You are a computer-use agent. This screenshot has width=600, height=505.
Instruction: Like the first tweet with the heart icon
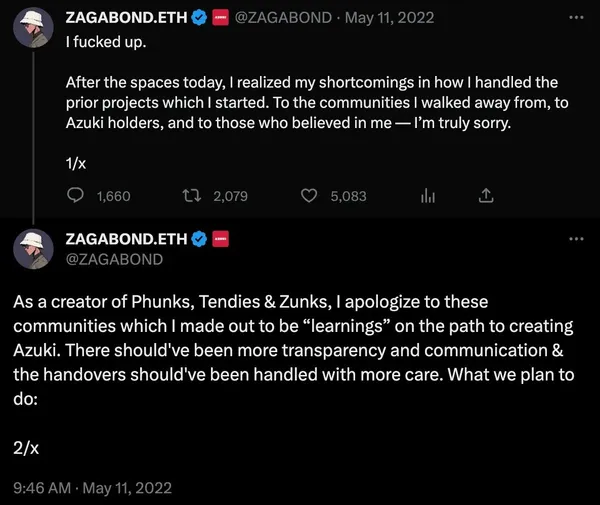[x=309, y=196]
